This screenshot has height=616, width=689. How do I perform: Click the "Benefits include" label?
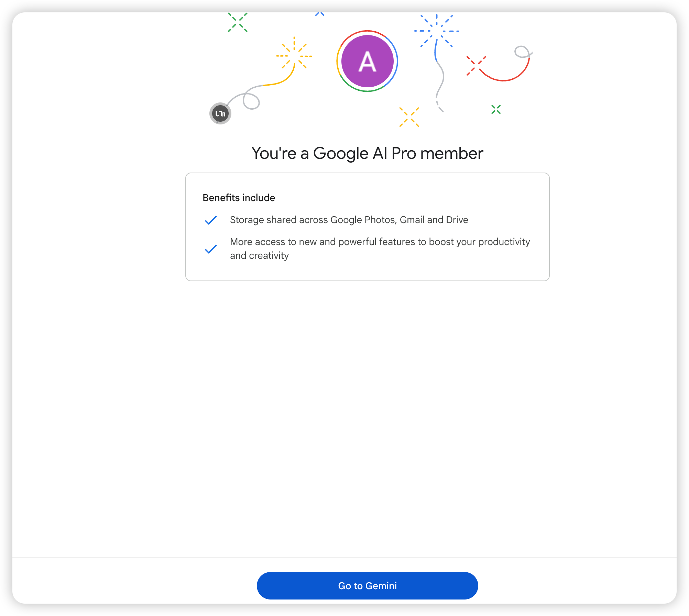pos(239,198)
